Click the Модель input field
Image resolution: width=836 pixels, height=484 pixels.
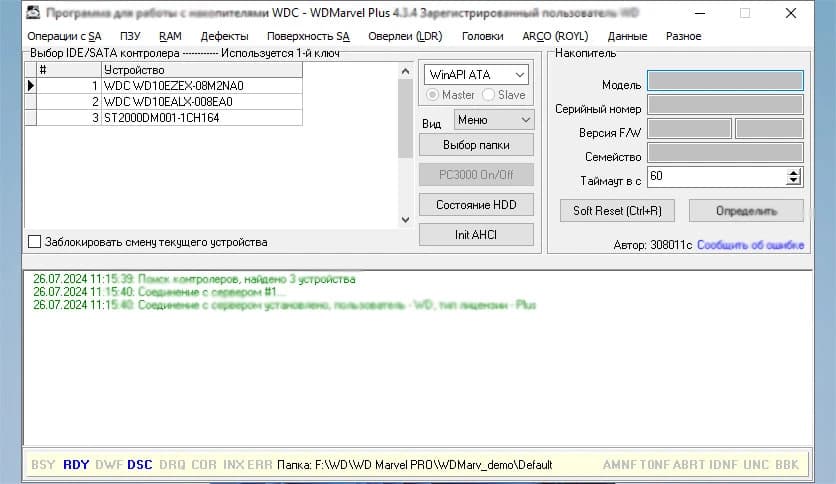[725, 80]
